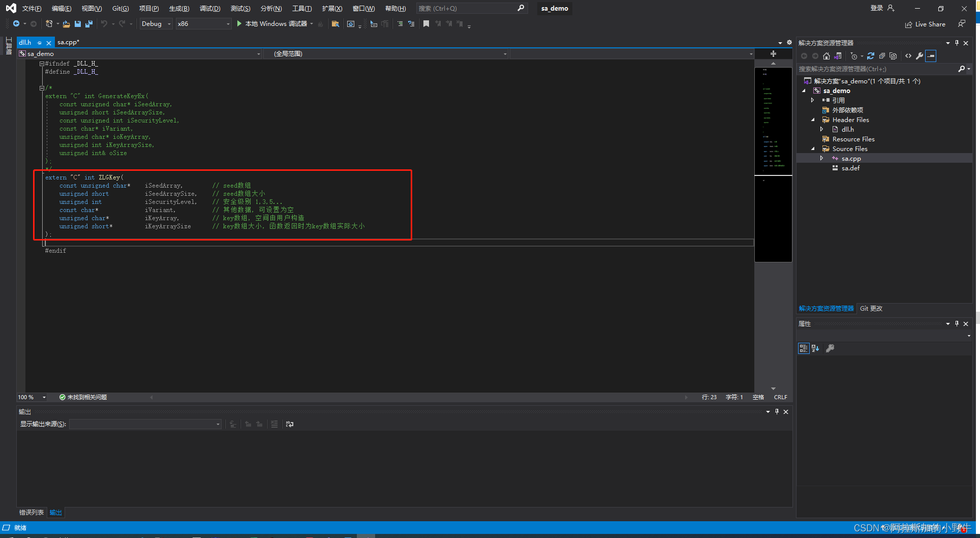Click the Navigate Backward arrow in toolbar
Viewport: 980px width, 538px height.
click(16, 24)
